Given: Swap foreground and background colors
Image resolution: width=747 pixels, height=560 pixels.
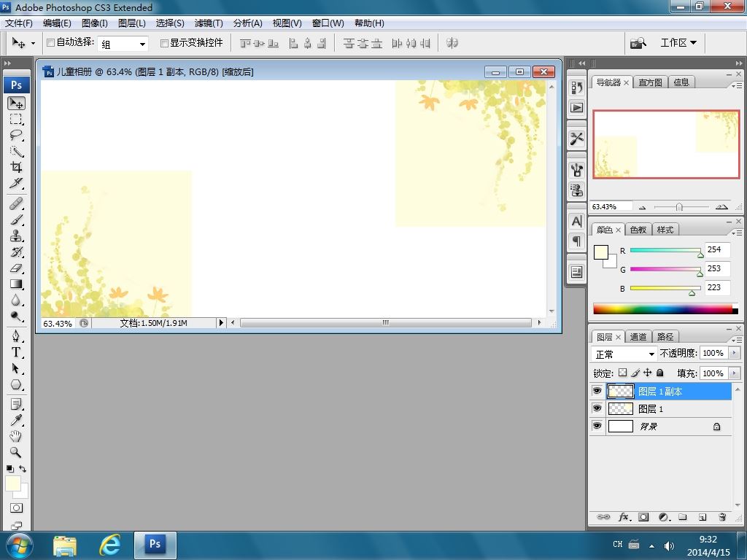Looking at the screenshot, I should point(23,469).
